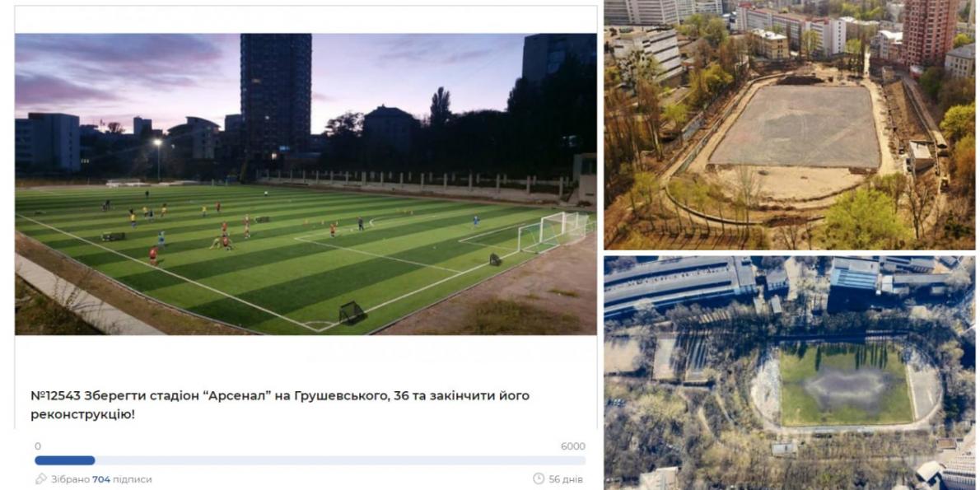Click the tall dark skyscraper in the main photo

276,94
